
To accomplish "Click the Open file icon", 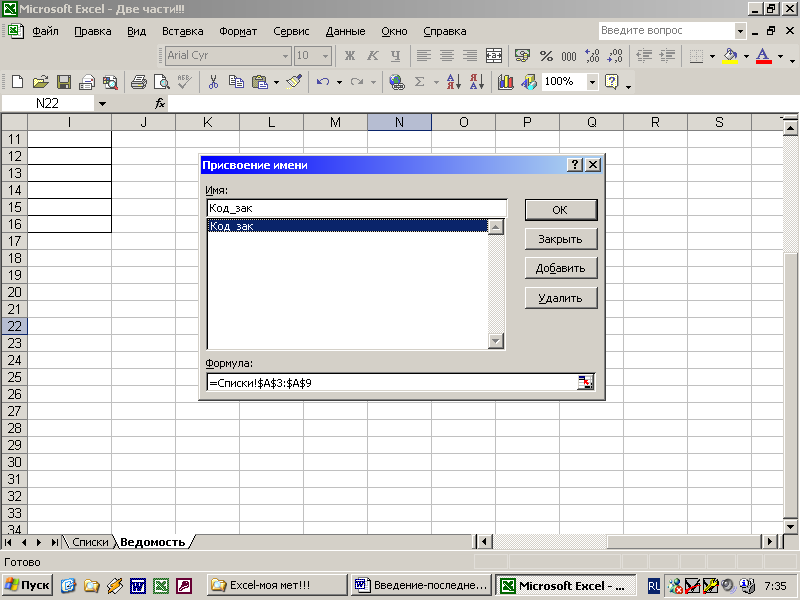I will coord(40,82).
